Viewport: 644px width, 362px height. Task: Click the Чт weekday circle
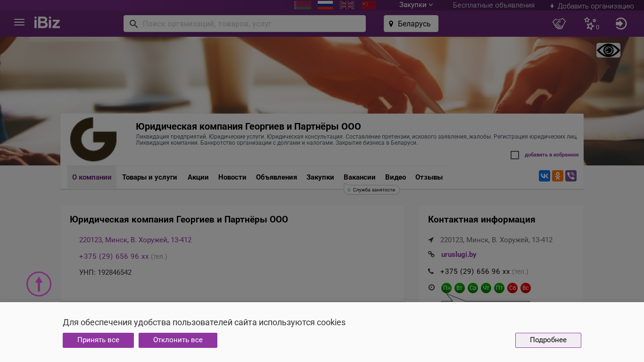coord(486,288)
